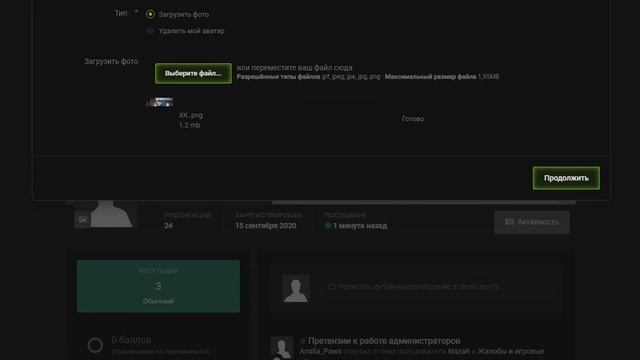Click the 1.2 mb file size text
The width and height of the screenshot is (640, 360).
[189, 125]
